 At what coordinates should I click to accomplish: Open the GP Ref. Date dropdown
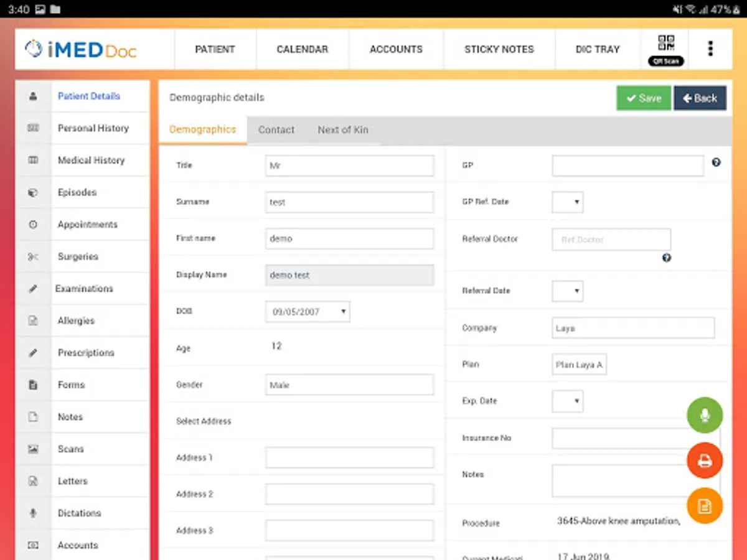568,202
